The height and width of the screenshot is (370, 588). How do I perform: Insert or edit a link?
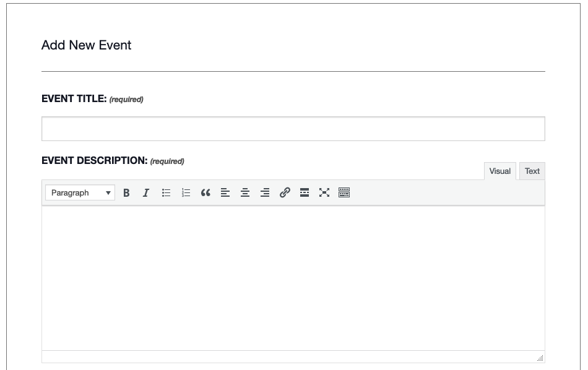(285, 192)
